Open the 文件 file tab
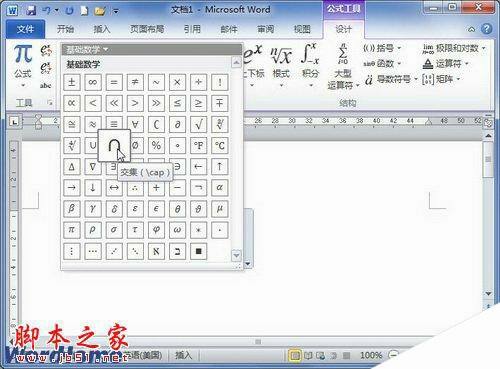500x369 pixels. pyautogui.click(x=25, y=29)
